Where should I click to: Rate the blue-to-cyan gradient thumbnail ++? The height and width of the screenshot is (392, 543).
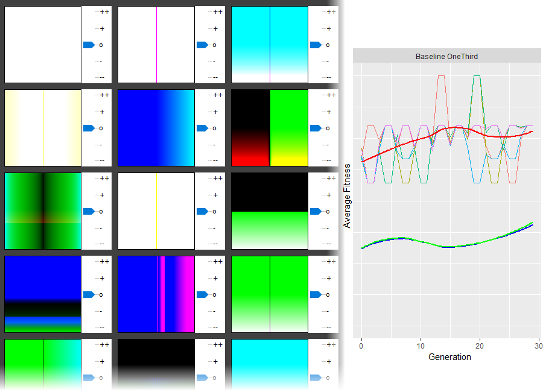[x=218, y=95]
